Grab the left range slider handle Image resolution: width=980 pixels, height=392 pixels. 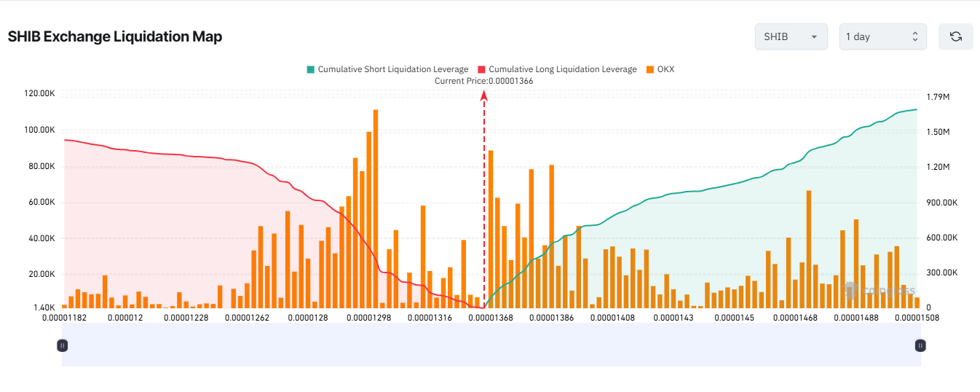[x=63, y=345]
